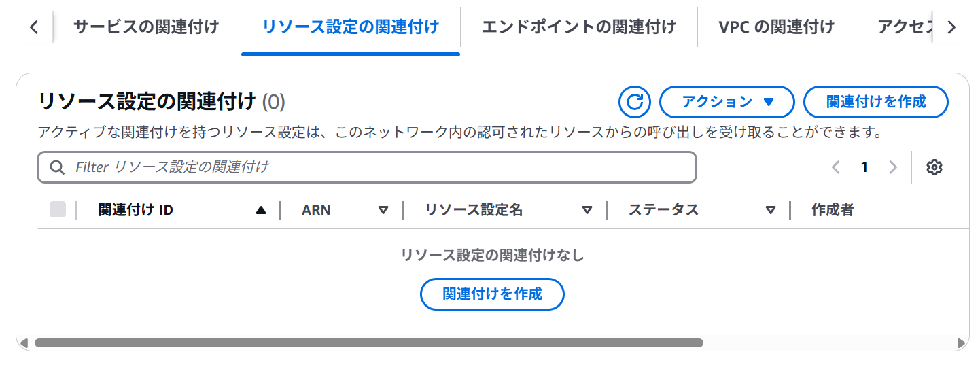Click 関連付けを作成 button in header
980x367 pixels.
pyautogui.click(x=876, y=102)
